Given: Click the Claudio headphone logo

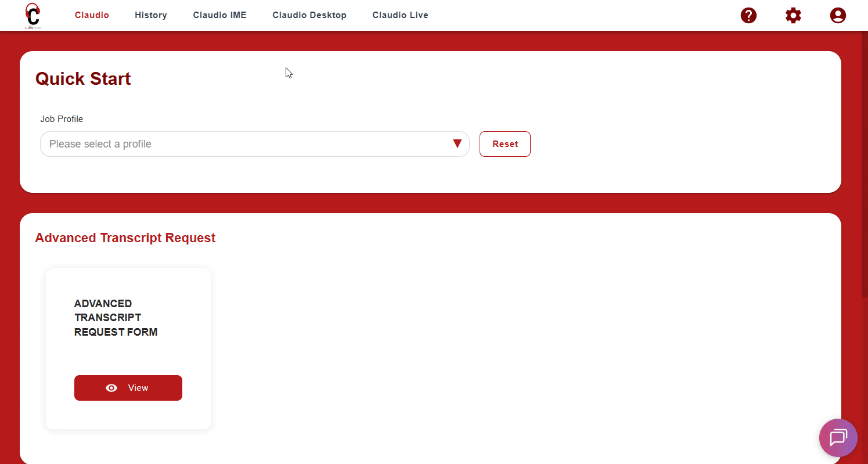Looking at the screenshot, I should (x=33, y=16).
